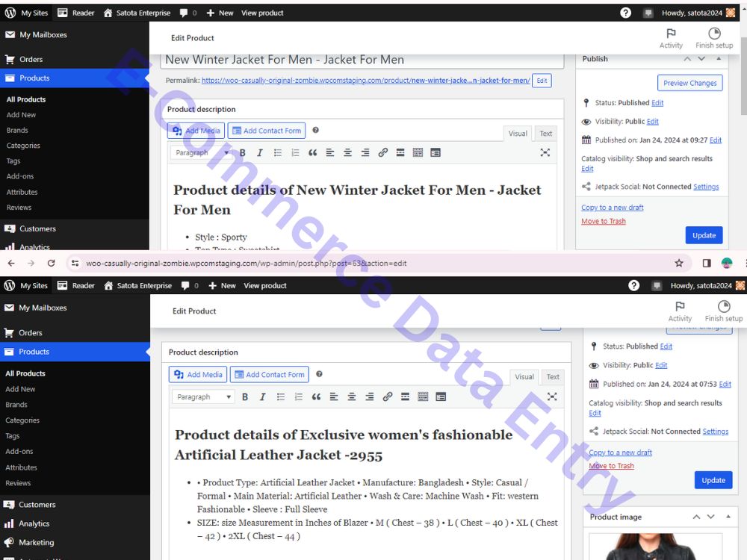Click help question icon in top admin bar

coord(625,13)
